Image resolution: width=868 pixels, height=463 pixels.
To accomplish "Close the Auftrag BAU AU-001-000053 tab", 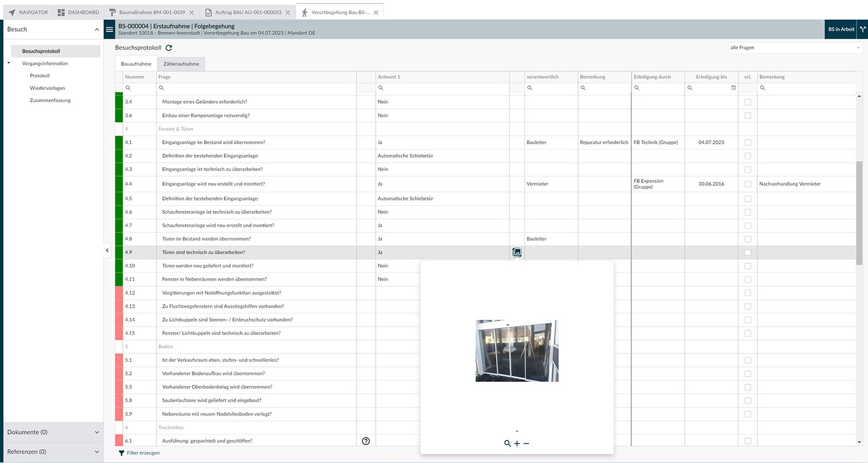I will click(x=288, y=12).
